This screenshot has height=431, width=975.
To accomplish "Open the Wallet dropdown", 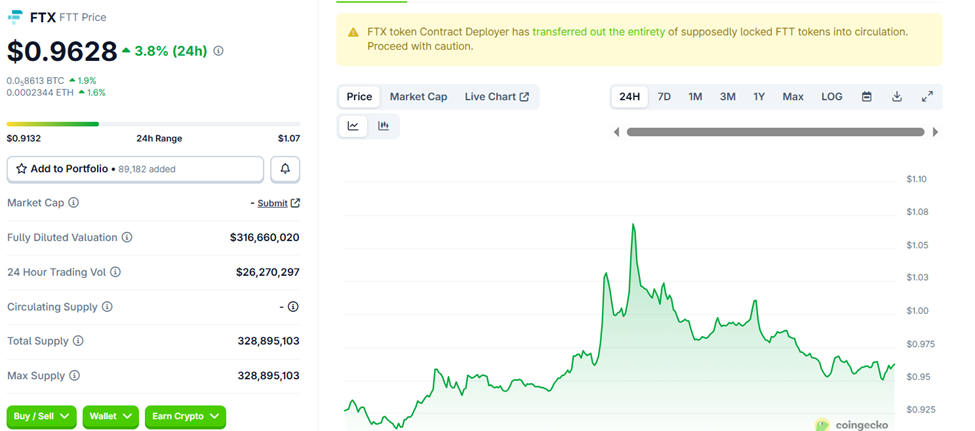I will click(x=110, y=416).
